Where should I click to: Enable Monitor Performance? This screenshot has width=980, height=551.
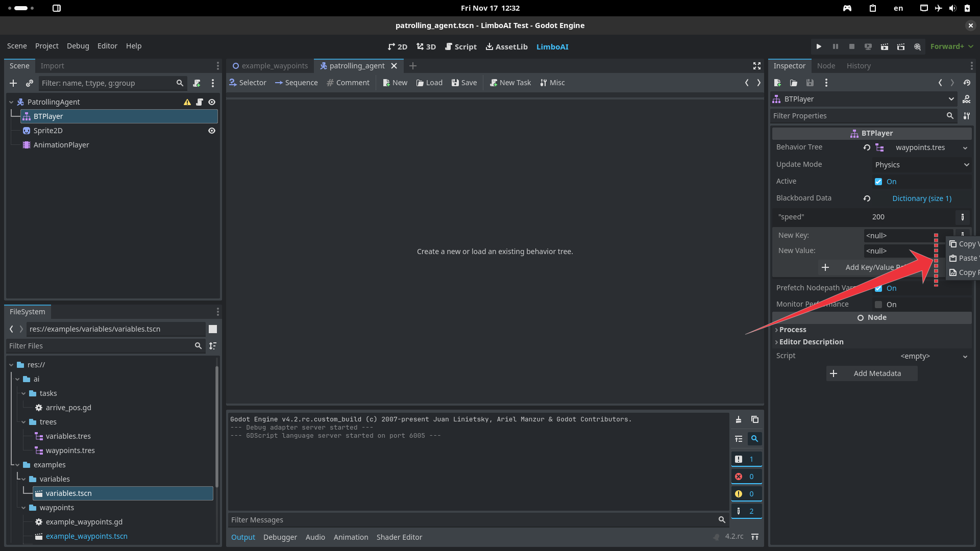pos(878,305)
